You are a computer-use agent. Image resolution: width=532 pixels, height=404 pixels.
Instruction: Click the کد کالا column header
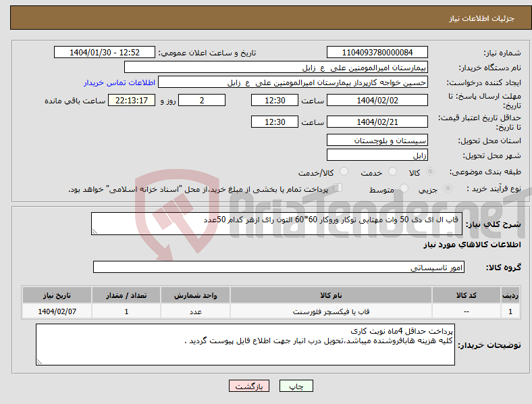coord(467,295)
